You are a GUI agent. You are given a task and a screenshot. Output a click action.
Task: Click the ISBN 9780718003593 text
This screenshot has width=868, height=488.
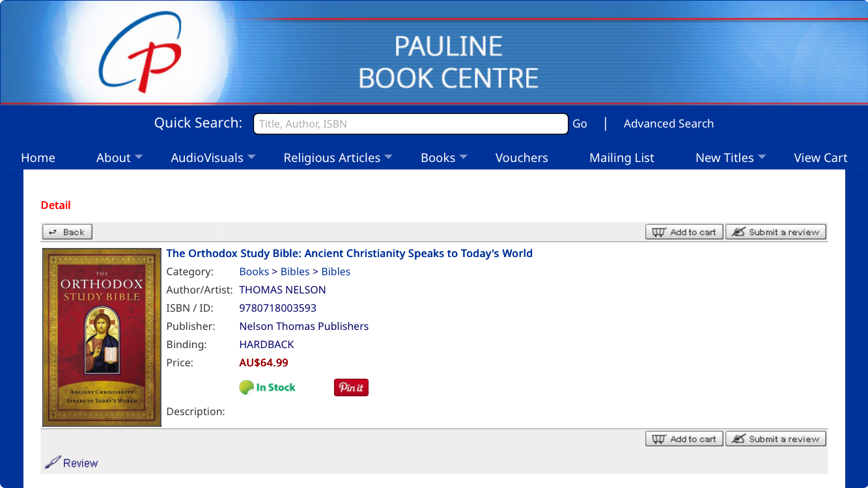point(278,308)
